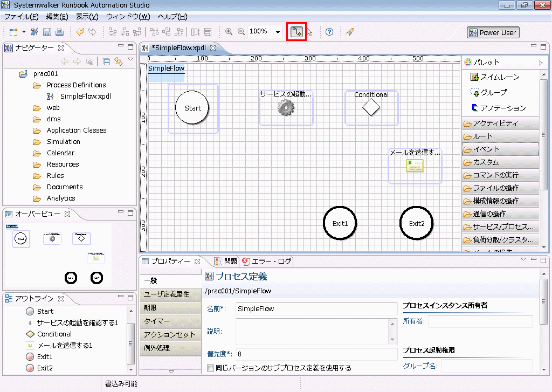Image resolution: width=552 pixels, height=392 pixels.
Task: Select the メールを送信す mail node
Action: click(x=415, y=165)
